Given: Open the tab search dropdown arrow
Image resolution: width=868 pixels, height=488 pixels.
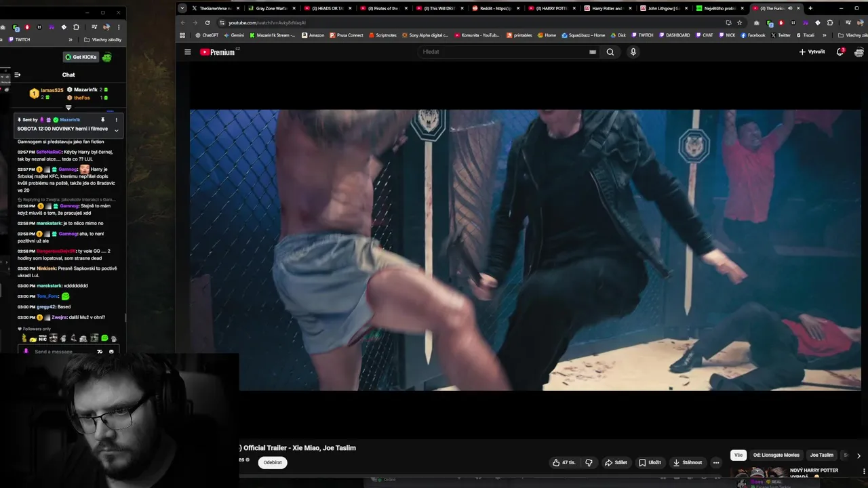Looking at the screenshot, I should pyautogui.click(x=182, y=8).
